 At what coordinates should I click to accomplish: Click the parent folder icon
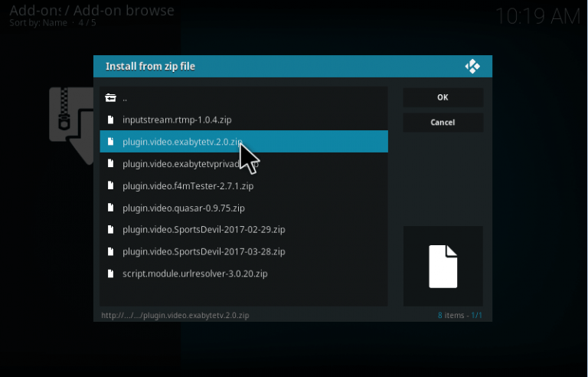(x=110, y=98)
